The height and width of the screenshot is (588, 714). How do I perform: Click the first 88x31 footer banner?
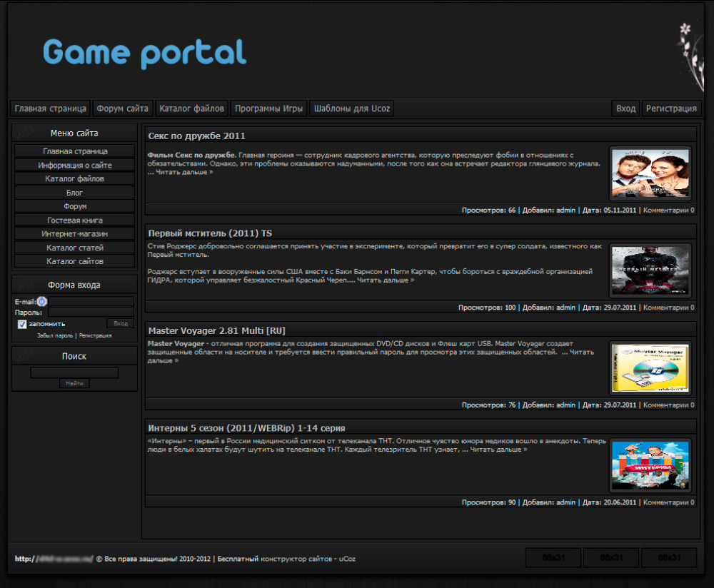(553, 557)
